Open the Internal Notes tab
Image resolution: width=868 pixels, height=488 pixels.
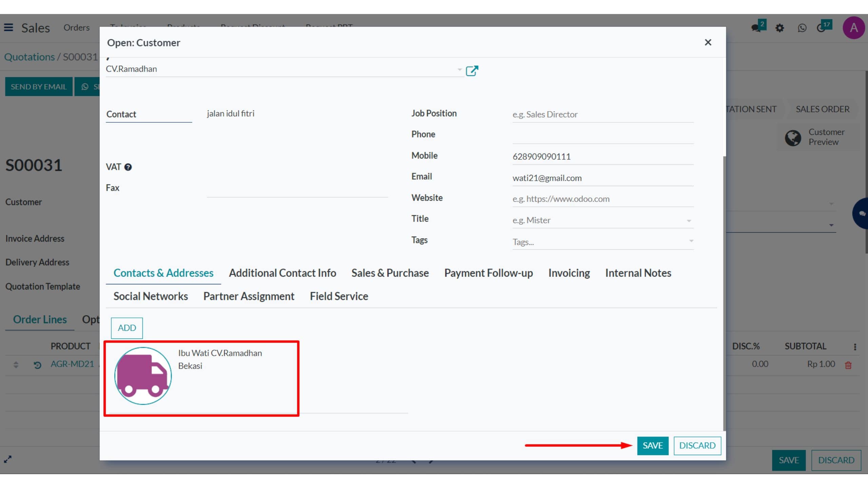click(x=638, y=273)
